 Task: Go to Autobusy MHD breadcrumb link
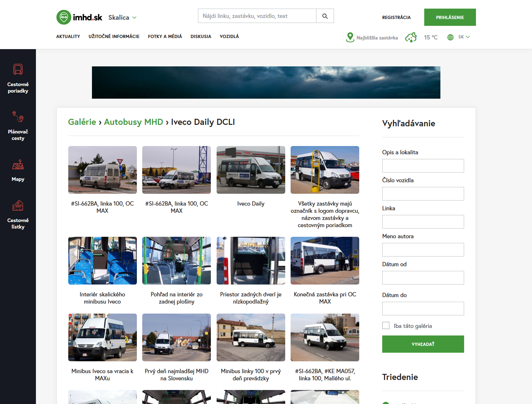click(133, 122)
